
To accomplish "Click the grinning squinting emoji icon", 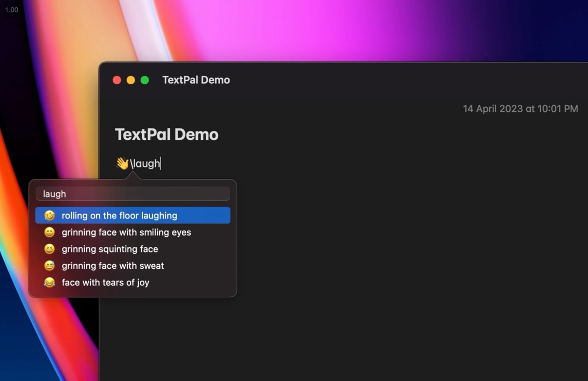I will pyautogui.click(x=49, y=249).
